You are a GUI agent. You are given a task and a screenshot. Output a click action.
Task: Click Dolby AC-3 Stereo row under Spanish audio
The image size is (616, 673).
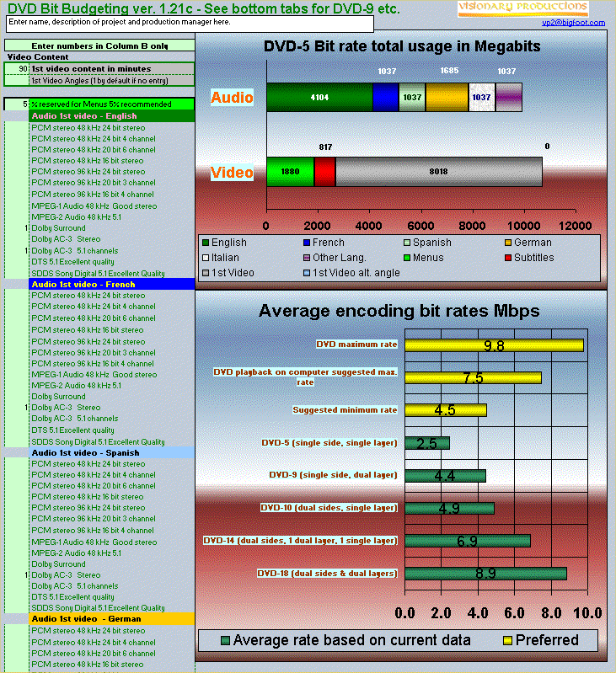pos(66,574)
